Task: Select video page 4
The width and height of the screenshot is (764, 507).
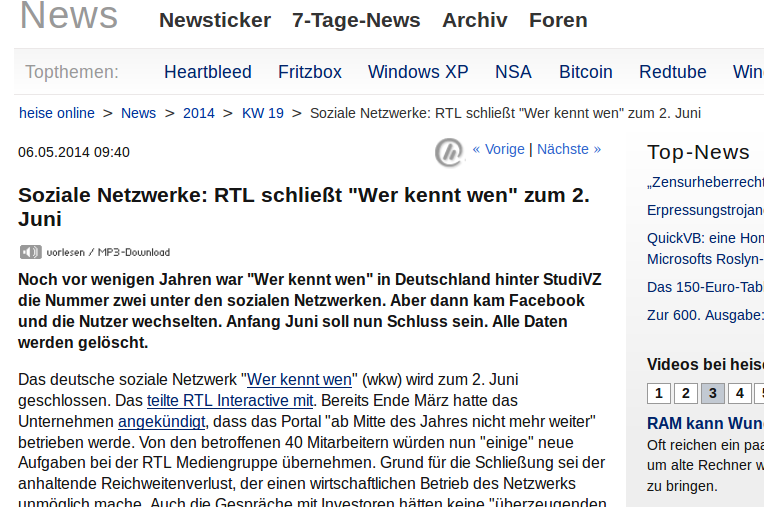Action: point(740,393)
